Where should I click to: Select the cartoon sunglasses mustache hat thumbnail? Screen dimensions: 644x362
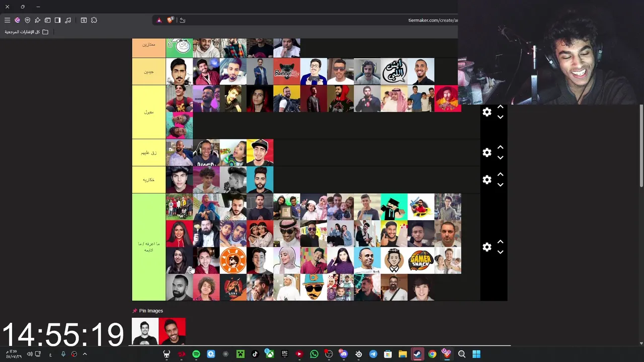pyautogui.click(x=313, y=288)
